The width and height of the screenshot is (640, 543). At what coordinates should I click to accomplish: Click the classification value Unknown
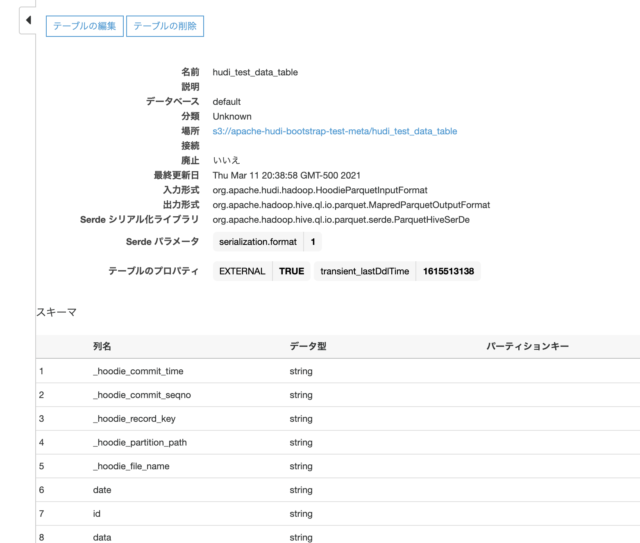232,116
